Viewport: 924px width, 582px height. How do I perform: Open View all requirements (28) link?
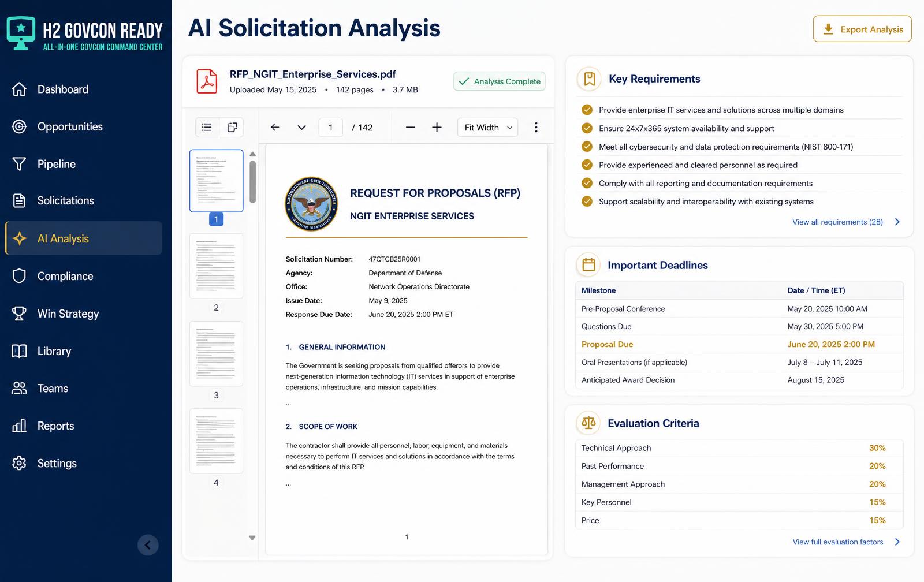coord(837,222)
